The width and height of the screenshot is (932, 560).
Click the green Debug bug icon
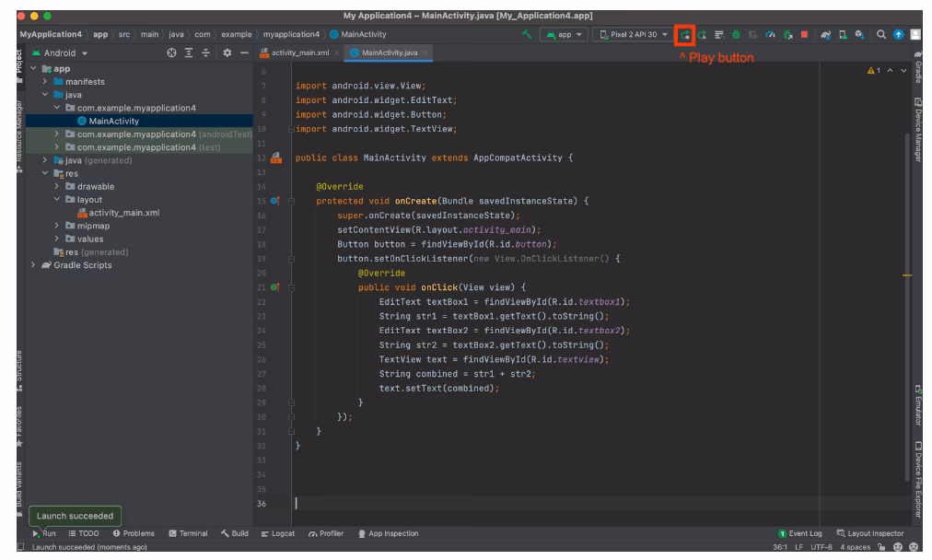coord(734,36)
